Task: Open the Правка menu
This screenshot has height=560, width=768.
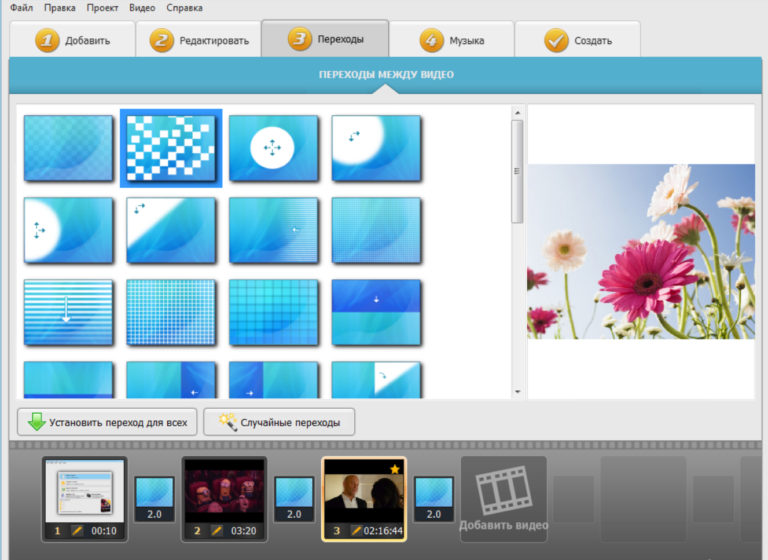Action: pos(59,8)
